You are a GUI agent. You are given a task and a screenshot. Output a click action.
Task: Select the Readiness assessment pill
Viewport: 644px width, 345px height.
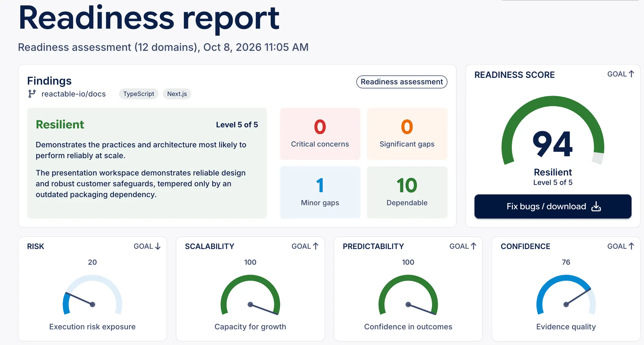402,82
